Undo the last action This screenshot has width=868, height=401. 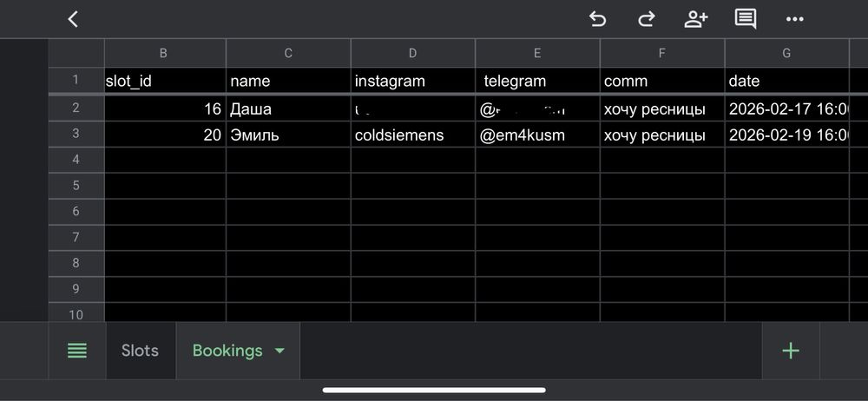point(597,19)
